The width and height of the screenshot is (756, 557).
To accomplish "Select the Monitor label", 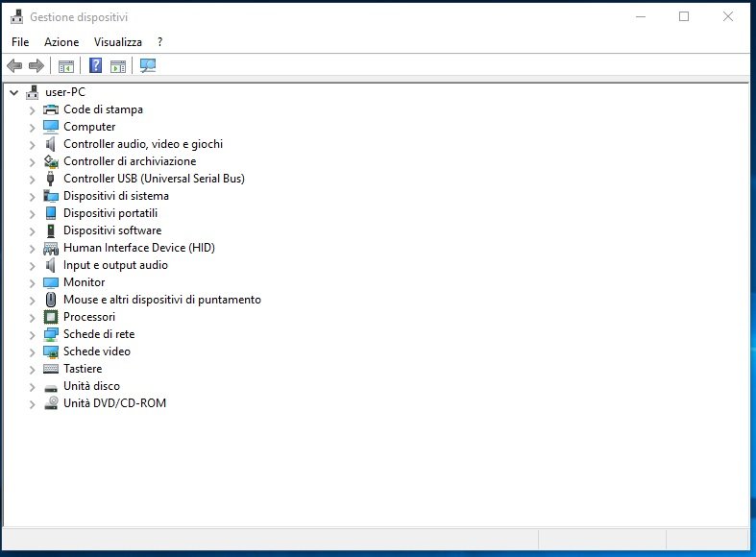I will click(x=84, y=282).
